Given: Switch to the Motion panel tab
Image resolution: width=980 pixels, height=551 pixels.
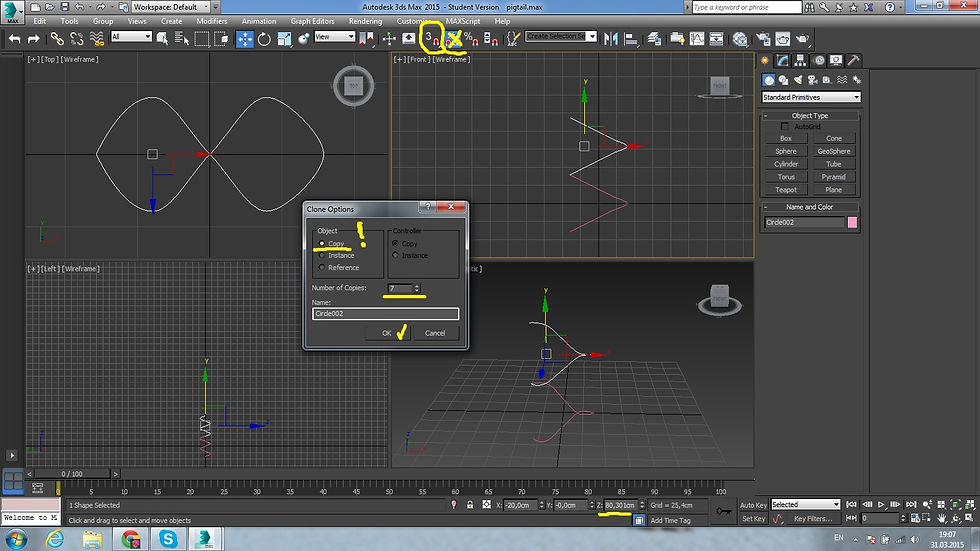Looking at the screenshot, I should [x=819, y=61].
